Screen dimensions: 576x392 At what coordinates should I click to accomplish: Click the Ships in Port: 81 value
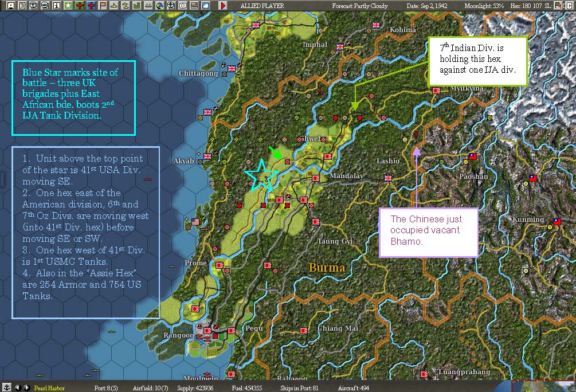[x=299, y=388]
